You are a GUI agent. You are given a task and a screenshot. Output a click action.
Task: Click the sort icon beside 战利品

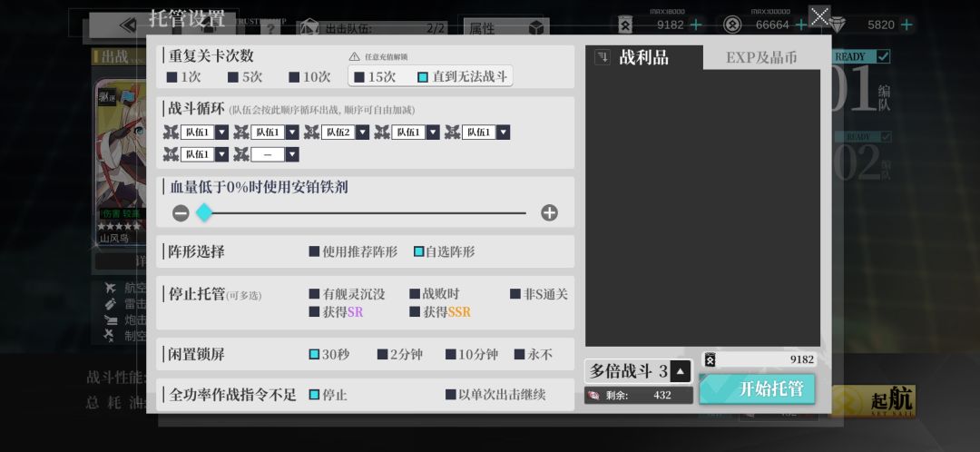603,57
